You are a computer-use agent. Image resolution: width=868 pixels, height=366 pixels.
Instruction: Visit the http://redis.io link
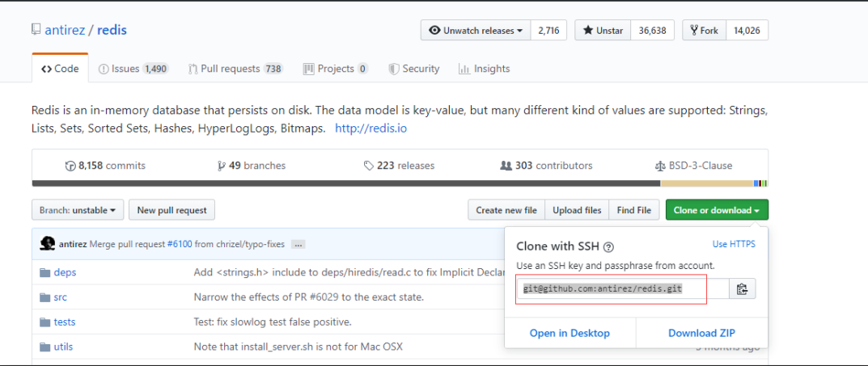370,128
